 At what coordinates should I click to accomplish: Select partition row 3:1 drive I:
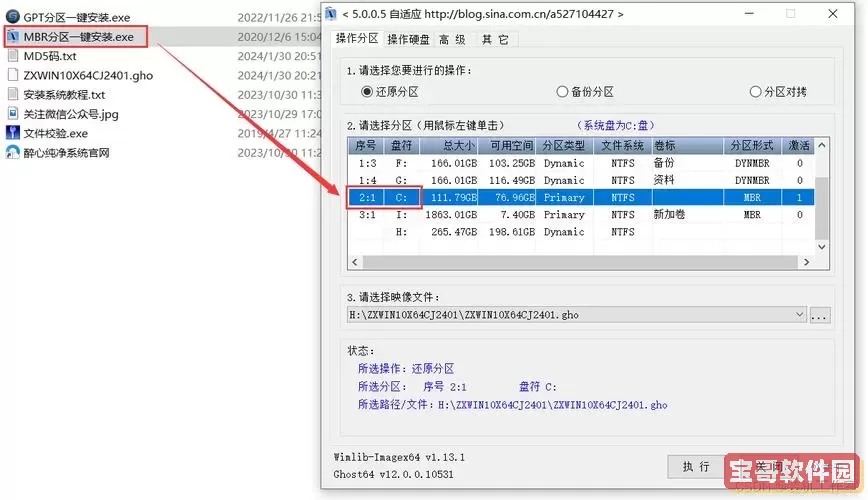pos(581,215)
